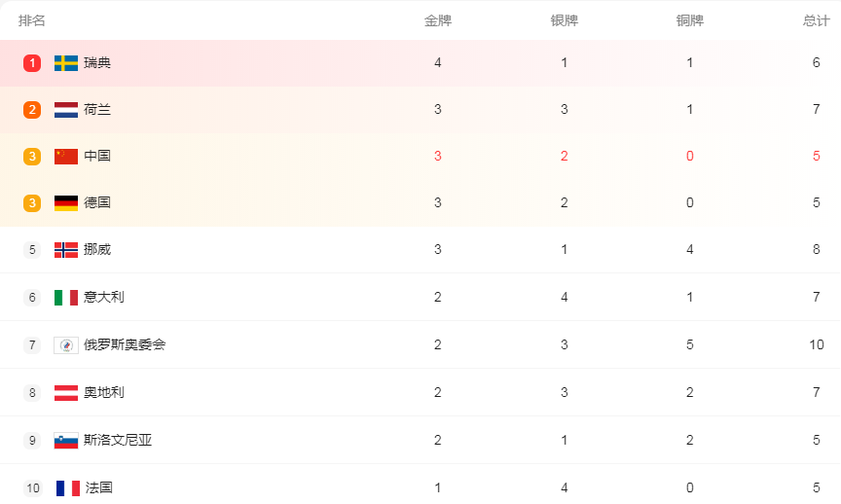The height and width of the screenshot is (504, 841).
Task: Click the red rank 1 badge
Action: (32, 62)
